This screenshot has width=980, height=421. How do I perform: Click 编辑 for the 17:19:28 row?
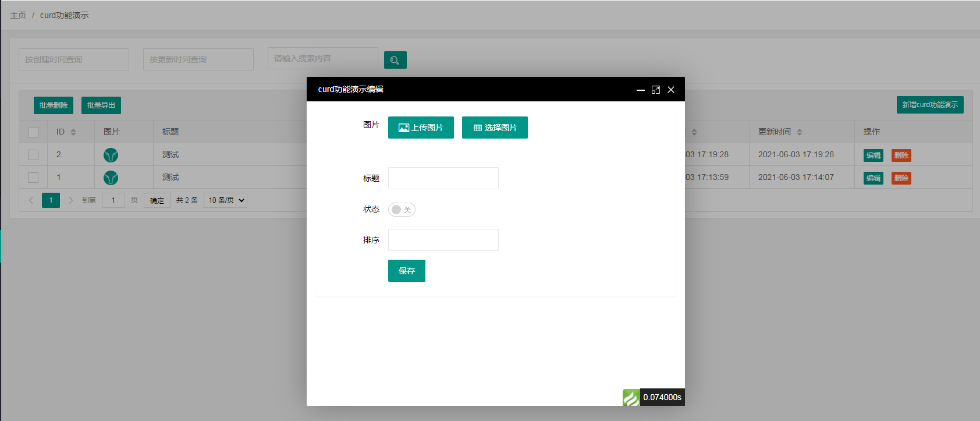click(874, 155)
